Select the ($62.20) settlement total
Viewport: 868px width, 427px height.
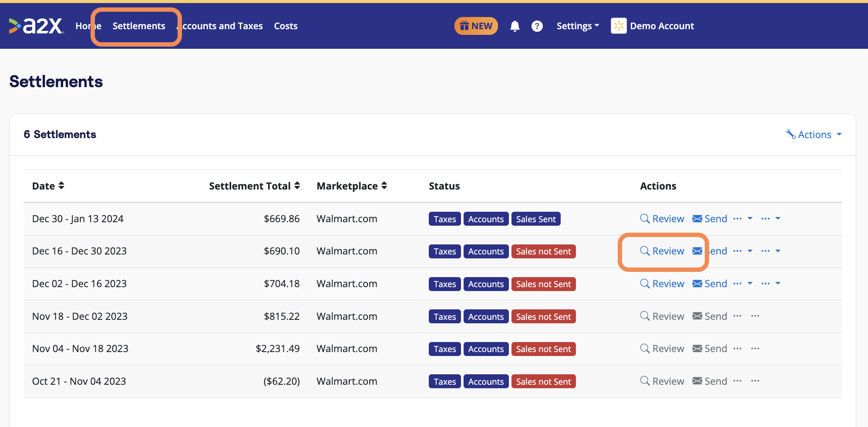click(x=282, y=381)
